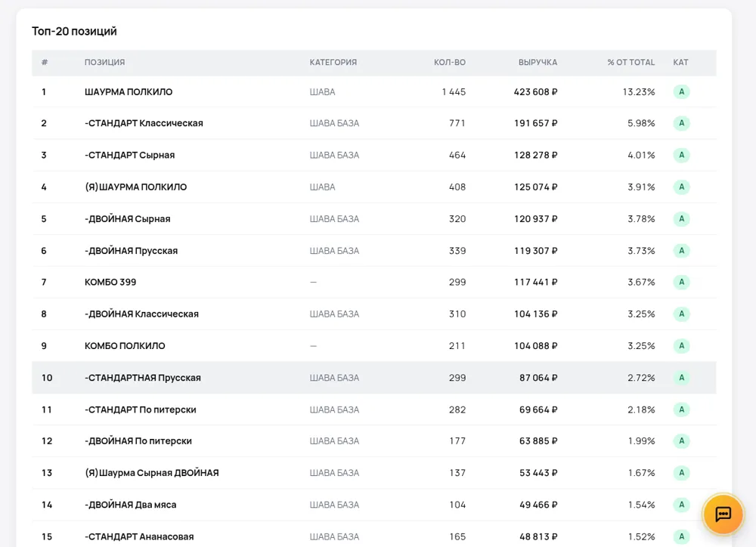This screenshot has height=547, width=756.
Task: Click the КАТ column header
Action: (681, 62)
